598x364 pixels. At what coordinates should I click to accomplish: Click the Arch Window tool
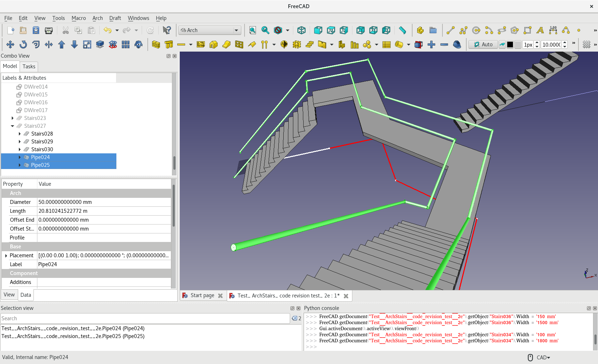239,44
